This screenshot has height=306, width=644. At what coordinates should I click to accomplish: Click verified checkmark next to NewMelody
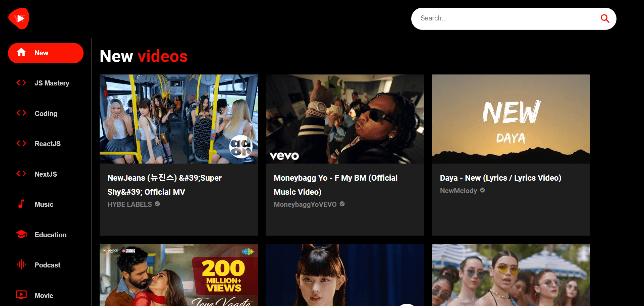(483, 190)
